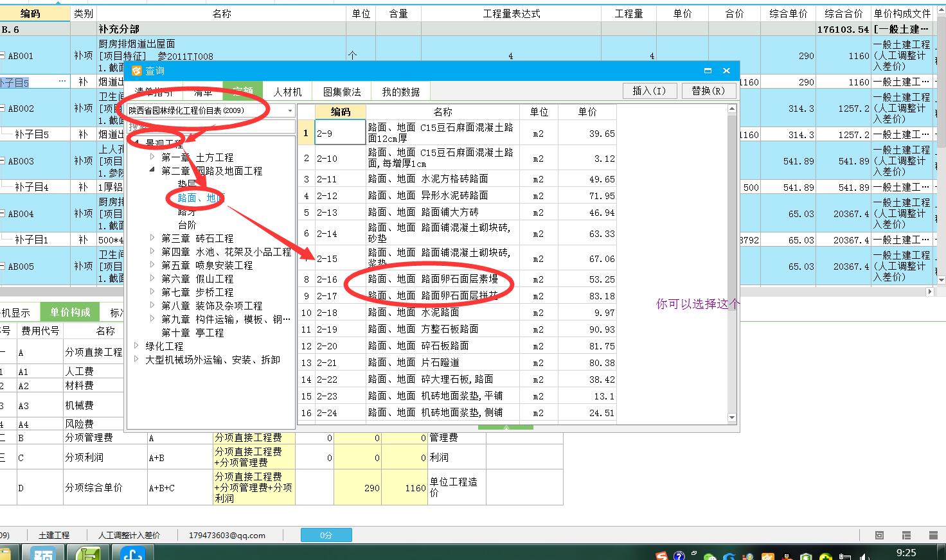The height and width of the screenshot is (560, 946).
Task: Click 土建工程 in status bar
Action: (x=54, y=535)
